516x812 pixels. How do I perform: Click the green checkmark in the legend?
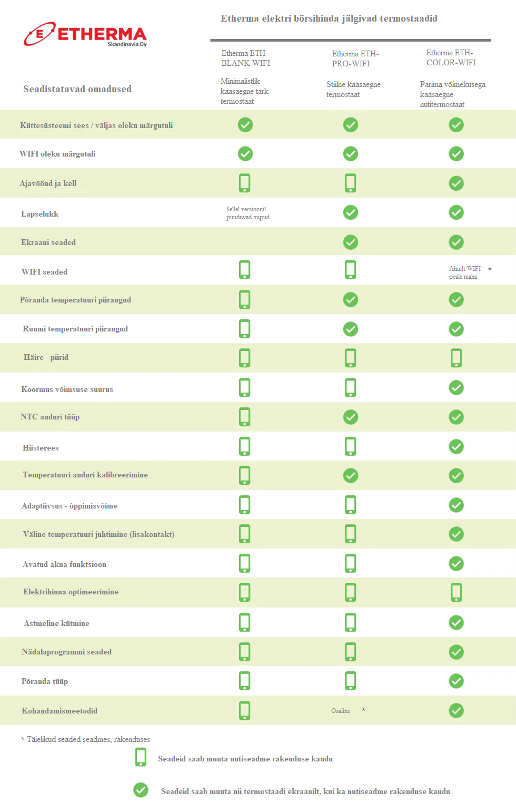point(141,790)
